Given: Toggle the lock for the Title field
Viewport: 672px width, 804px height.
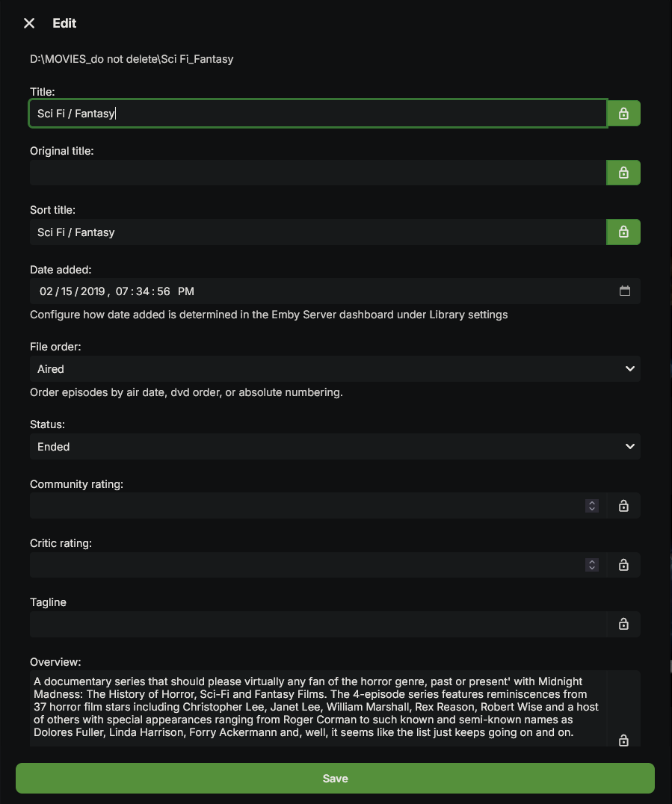Looking at the screenshot, I should point(623,114).
